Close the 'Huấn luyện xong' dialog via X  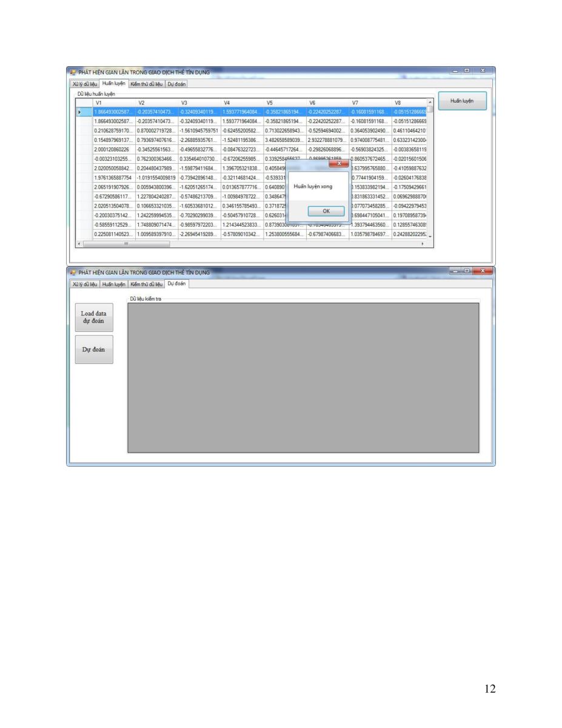click(339, 163)
